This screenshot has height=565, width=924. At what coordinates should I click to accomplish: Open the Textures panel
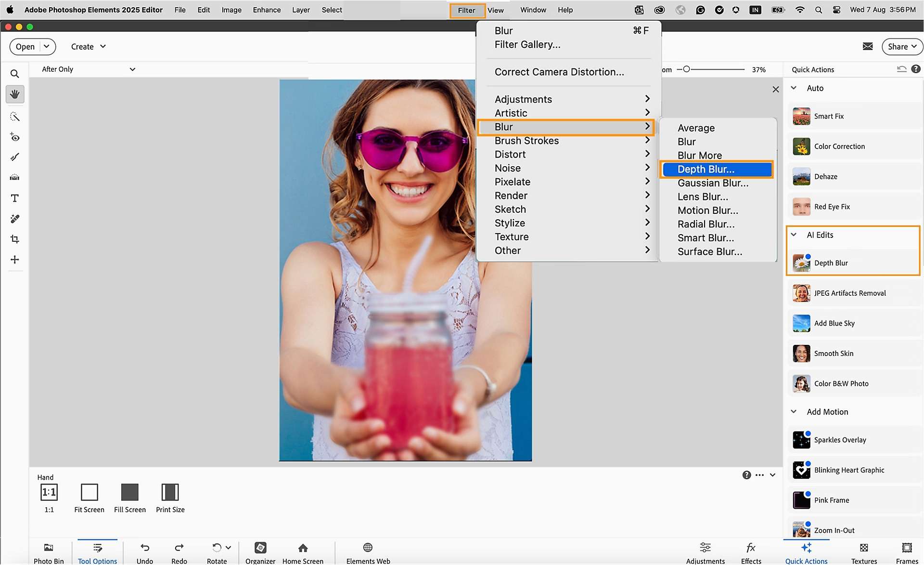tap(864, 553)
